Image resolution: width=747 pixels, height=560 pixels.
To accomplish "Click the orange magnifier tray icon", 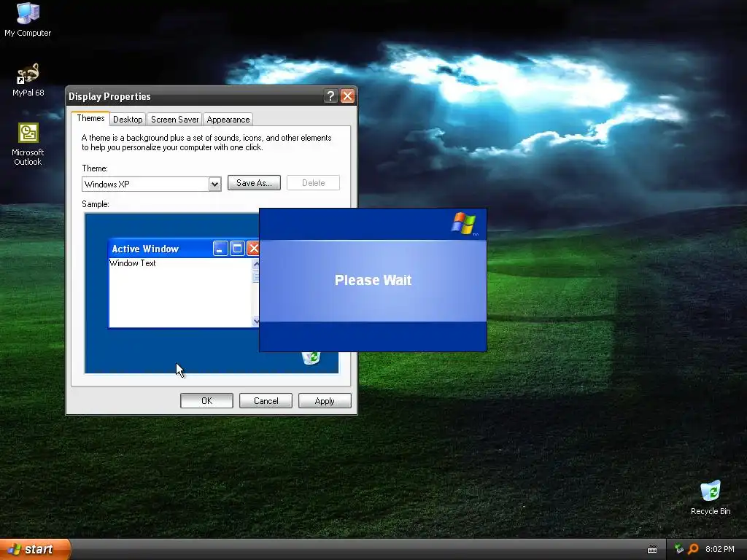I will [693, 549].
